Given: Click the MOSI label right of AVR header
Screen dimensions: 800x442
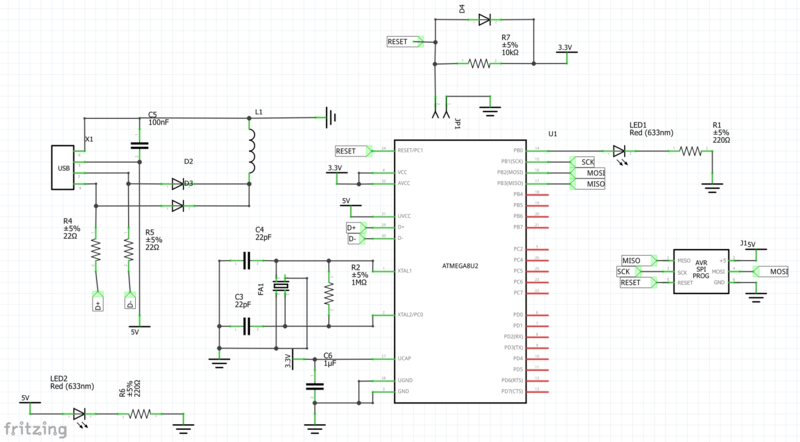Looking at the screenshot, I should (776, 271).
